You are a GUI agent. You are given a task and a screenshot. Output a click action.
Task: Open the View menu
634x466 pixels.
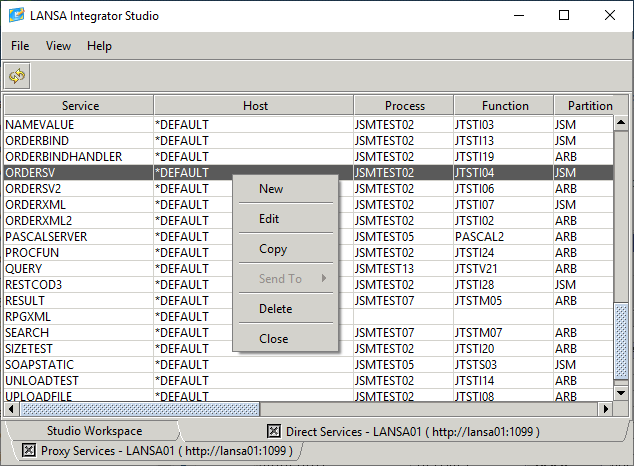pos(58,46)
